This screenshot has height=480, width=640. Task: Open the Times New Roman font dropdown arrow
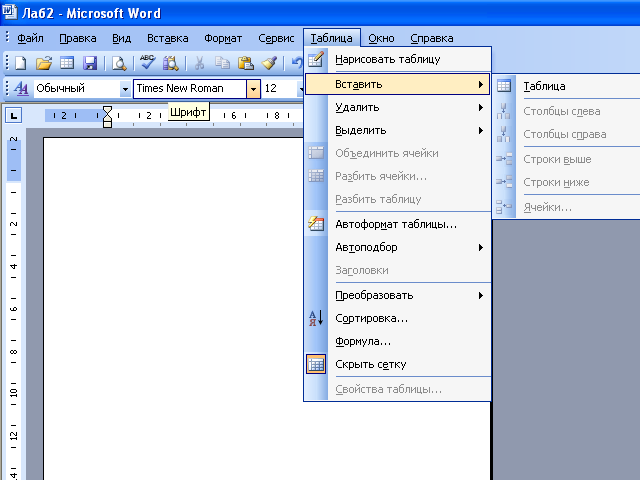[x=253, y=89]
